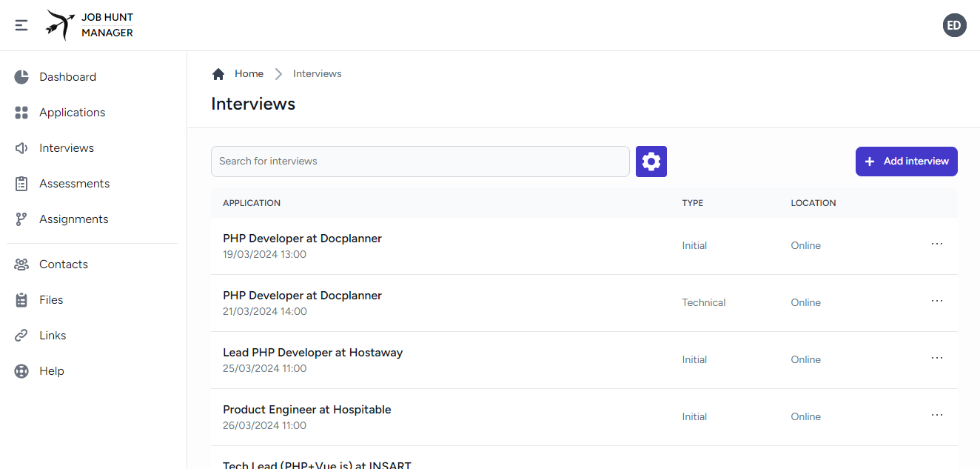Click the Assessments clipboard icon
The height and width of the screenshot is (469, 980).
click(x=21, y=184)
